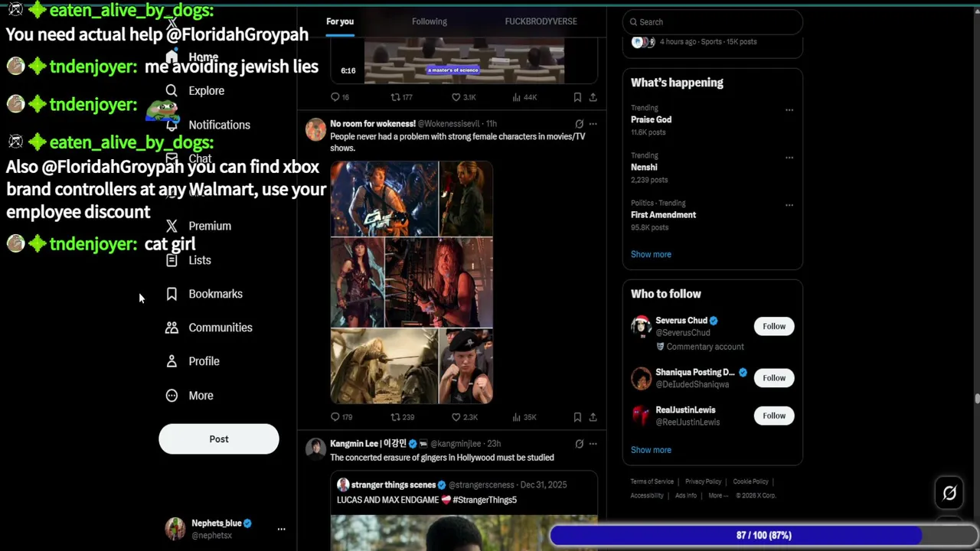
Task: Switch to the Following tab
Action: pyautogui.click(x=430, y=21)
